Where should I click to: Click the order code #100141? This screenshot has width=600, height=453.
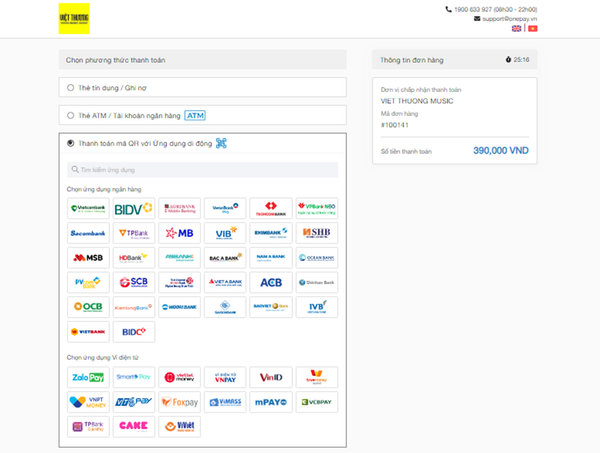(395, 125)
